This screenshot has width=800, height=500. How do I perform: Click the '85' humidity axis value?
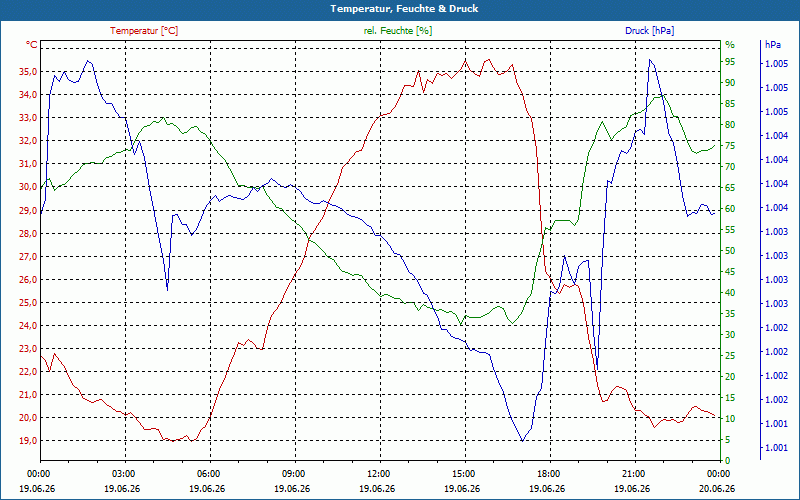click(730, 104)
